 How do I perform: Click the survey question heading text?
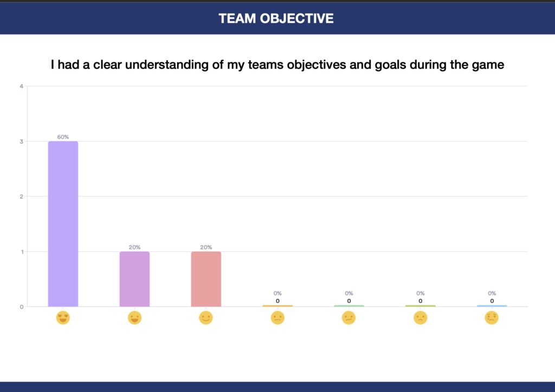tap(277, 64)
